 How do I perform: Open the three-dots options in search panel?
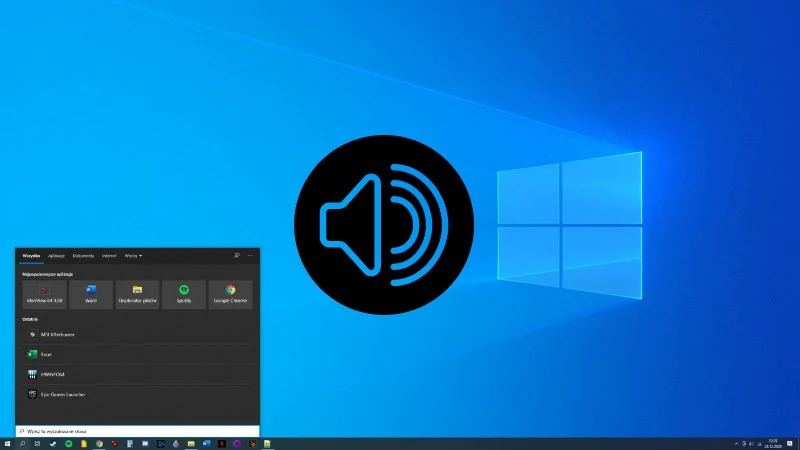point(250,256)
